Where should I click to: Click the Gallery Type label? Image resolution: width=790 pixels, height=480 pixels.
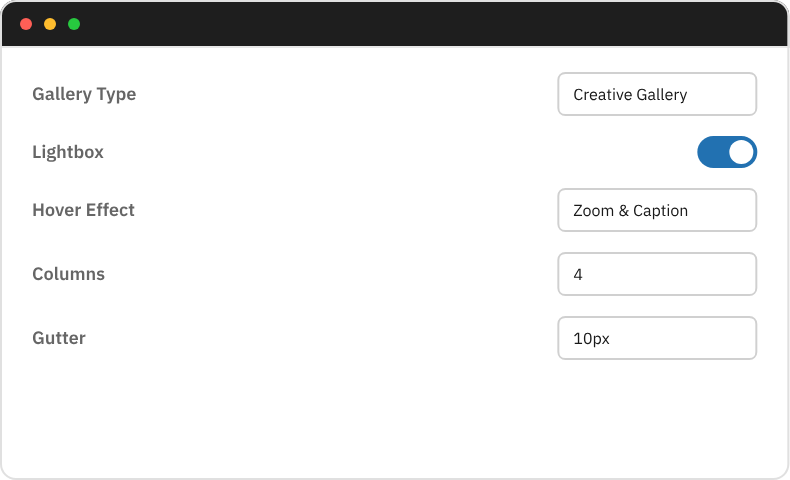(x=84, y=94)
